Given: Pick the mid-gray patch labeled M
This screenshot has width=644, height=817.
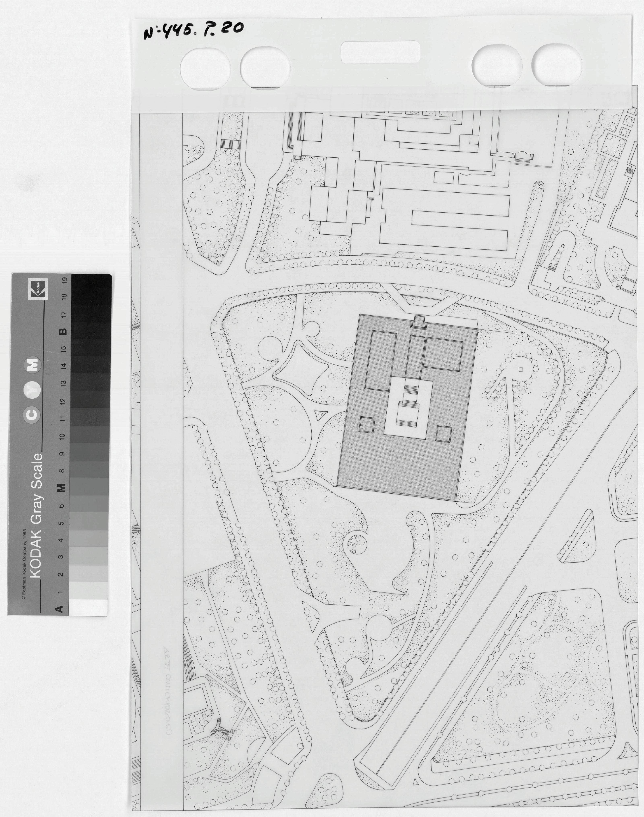Looking at the screenshot, I should click(x=89, y=487).
